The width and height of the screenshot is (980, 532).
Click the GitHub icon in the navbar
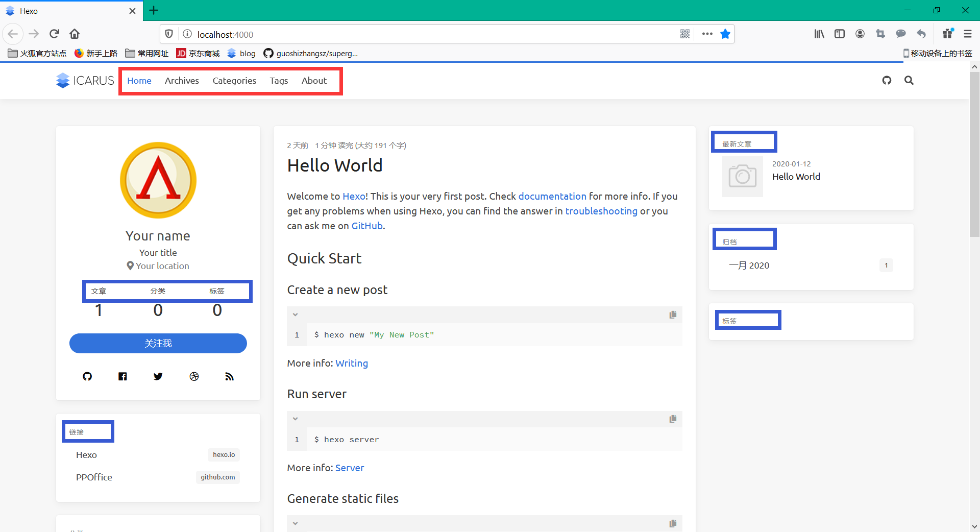point(887,80)
